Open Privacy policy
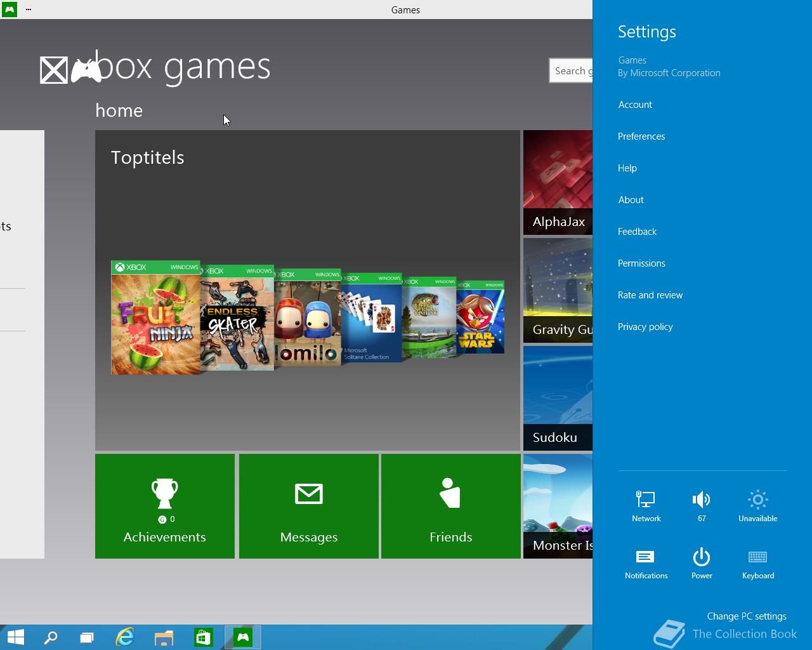Image resolution: width=812 pixels, height=650 pixels. click(x=645, y=327)
